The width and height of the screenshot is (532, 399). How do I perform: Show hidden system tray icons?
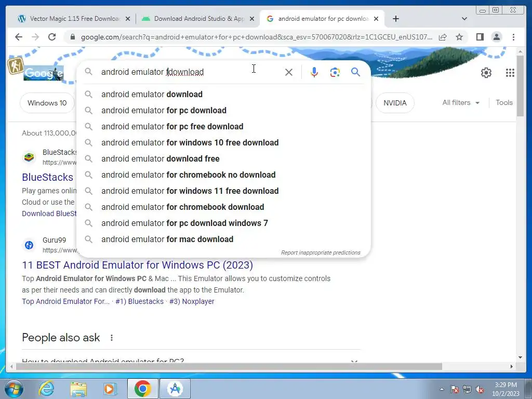click(442, 389)
